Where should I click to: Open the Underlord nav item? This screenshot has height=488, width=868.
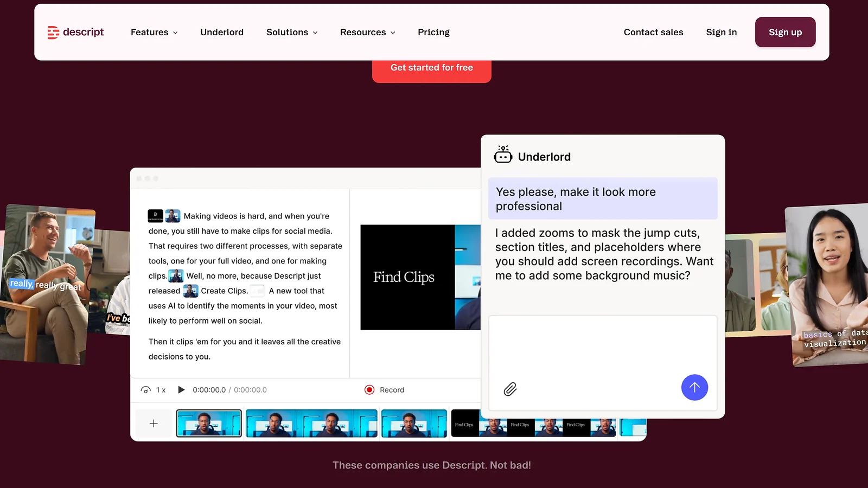222,33
